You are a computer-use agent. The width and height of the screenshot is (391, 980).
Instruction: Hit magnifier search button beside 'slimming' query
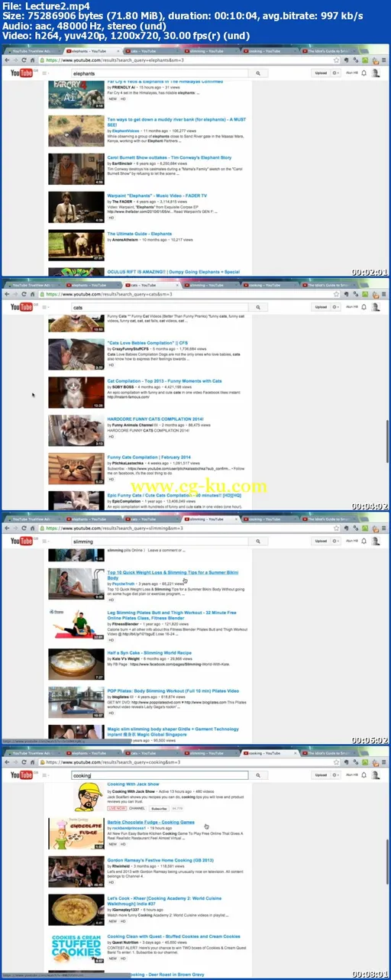pyautogui.click(x=259, y=541)
